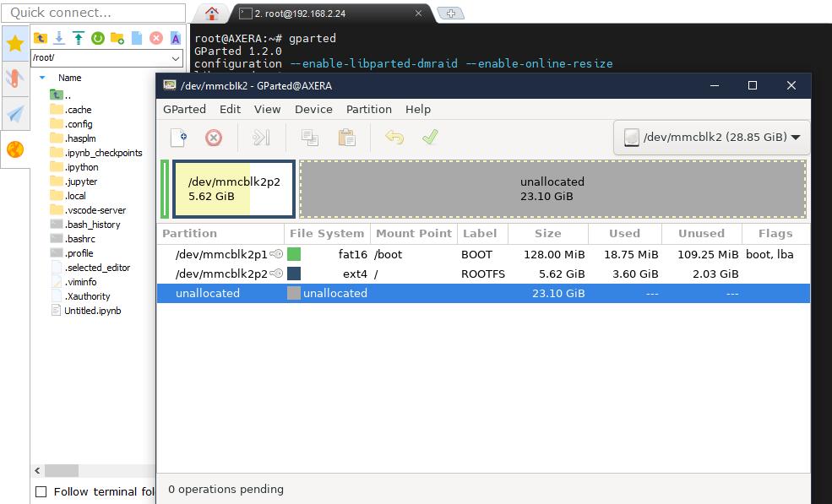Sort by Flags column header
Screen dimensions: 832x504
775,234
